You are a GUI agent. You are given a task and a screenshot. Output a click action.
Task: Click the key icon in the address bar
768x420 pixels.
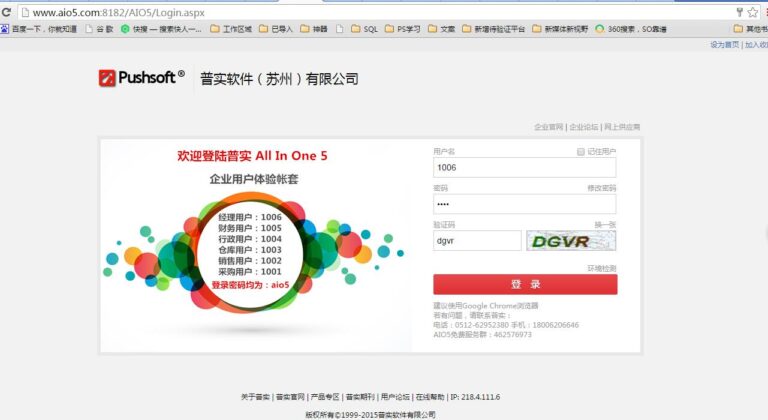pos(740,12)
